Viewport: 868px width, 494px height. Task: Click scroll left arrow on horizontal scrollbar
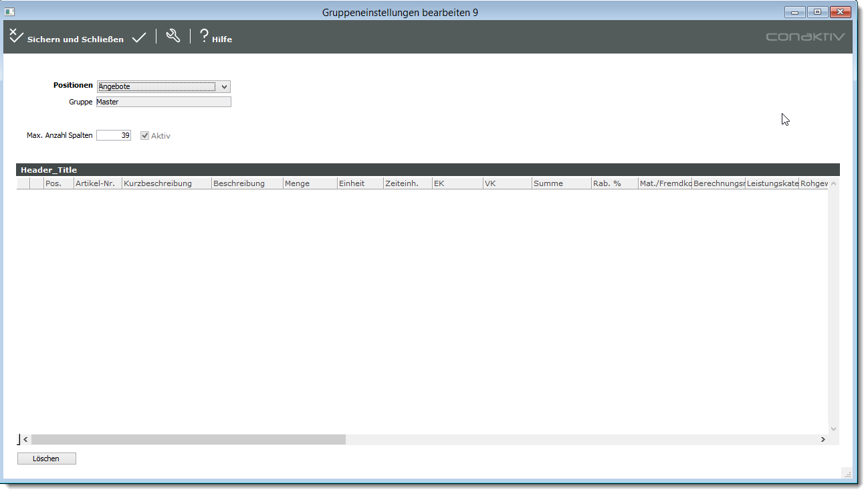tap(25, 440)
